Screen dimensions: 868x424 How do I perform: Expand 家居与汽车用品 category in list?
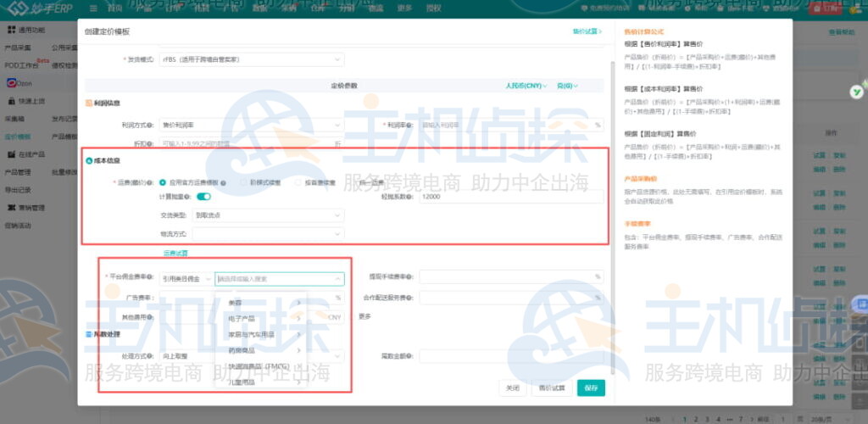point(261,335)
